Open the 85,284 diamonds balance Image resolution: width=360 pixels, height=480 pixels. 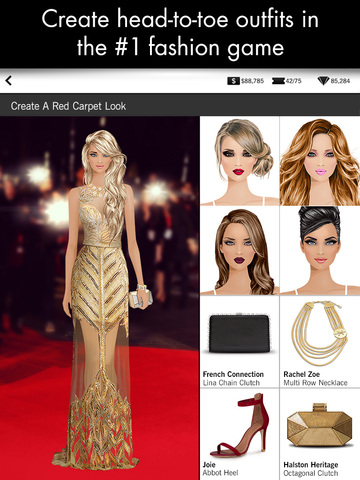(340, 81)
